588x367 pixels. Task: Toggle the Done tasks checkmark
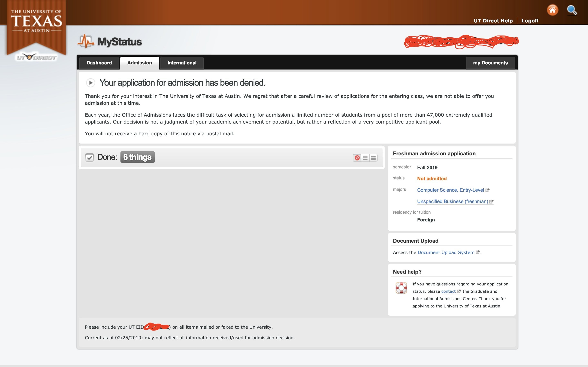[89, 157]
